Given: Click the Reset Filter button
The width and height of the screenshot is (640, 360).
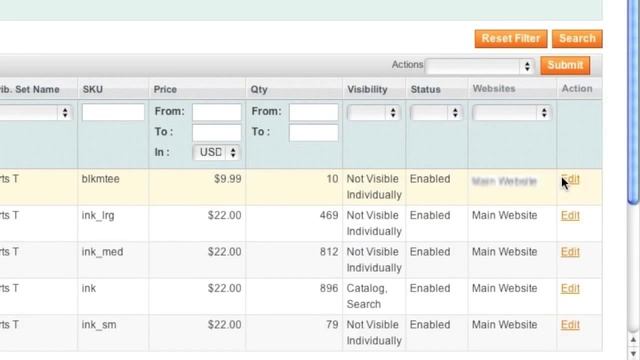Looking at the screenshot, I should tap(511, 39).
